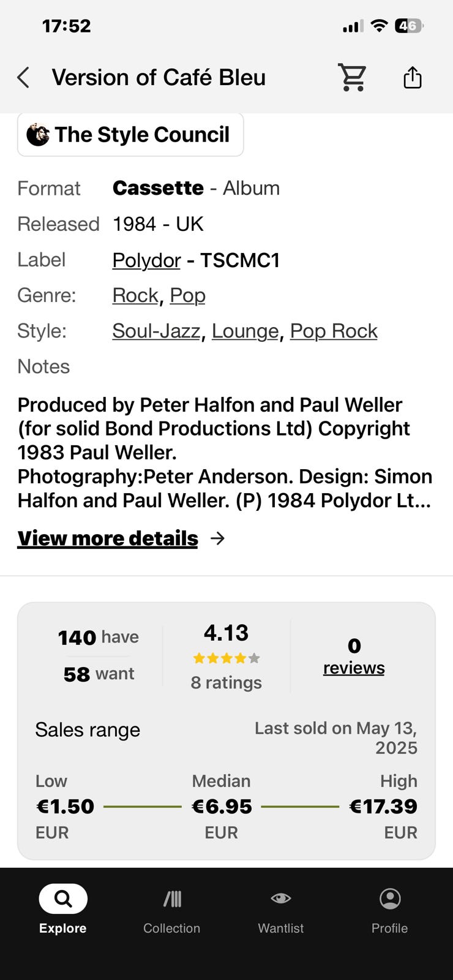Select the Pop genre link
The width and height of the screenshot is (453, 980).
tap(187, 295)
